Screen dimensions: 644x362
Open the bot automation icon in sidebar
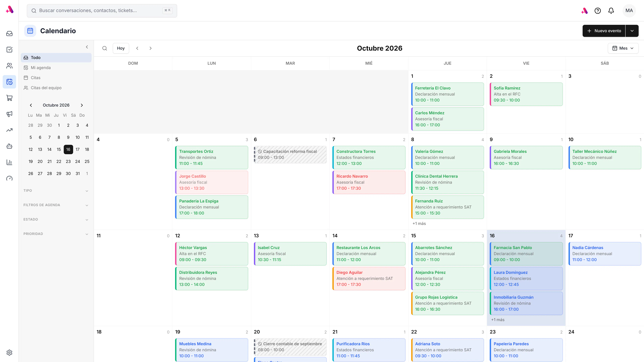coord(9,146)
